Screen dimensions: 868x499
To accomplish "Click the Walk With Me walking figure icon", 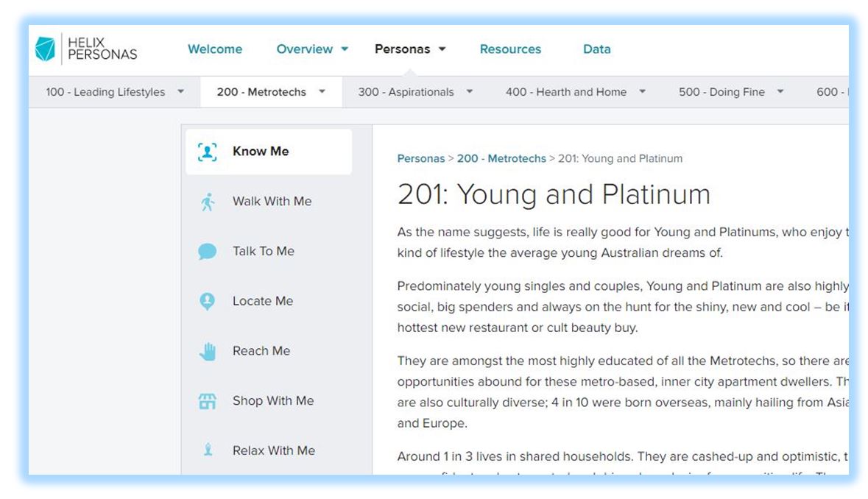I will (x=208, y=202).
